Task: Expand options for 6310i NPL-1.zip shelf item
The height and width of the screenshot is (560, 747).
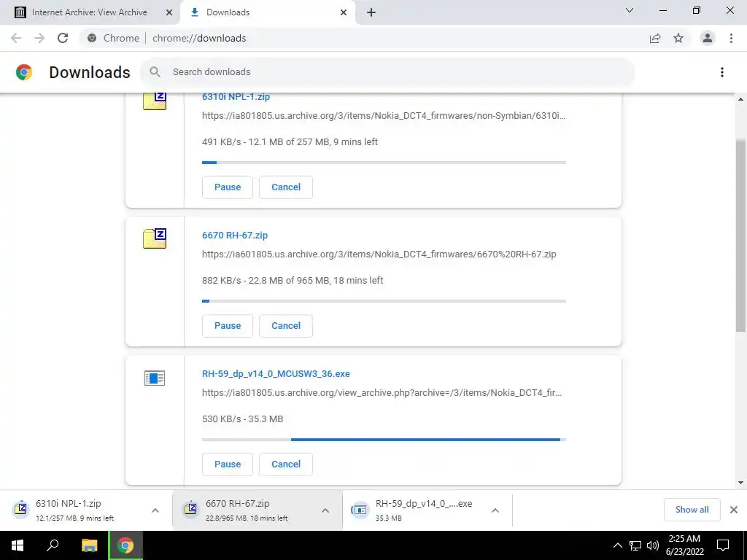Action: pos(155,510)
